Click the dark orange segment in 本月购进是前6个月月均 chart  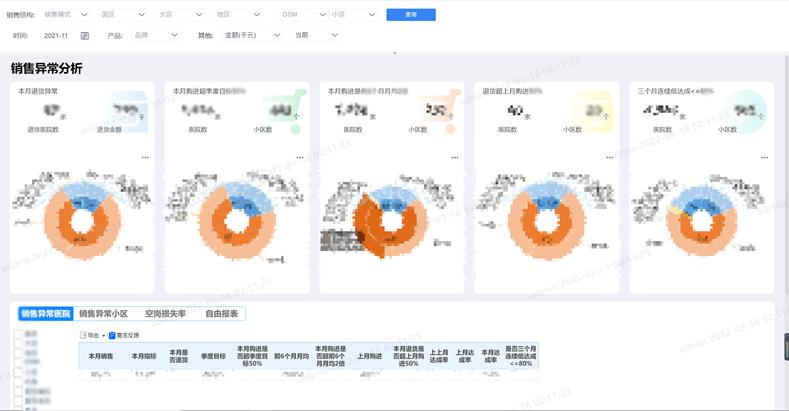(x=367, y=224)
